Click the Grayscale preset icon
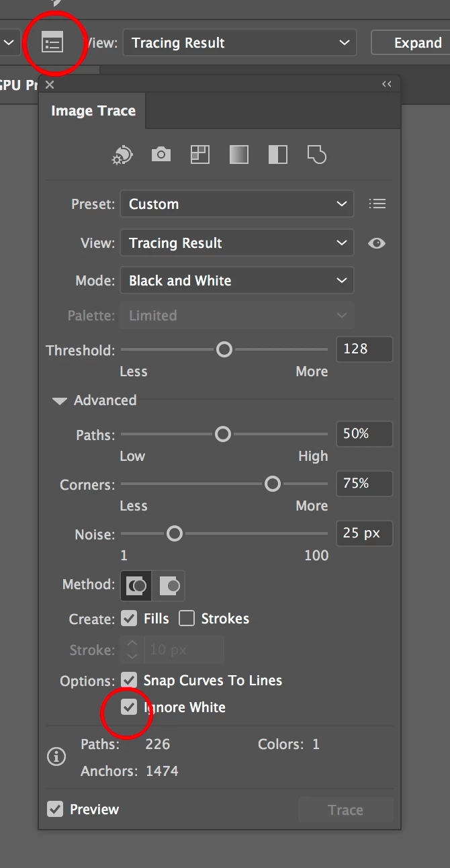The height and width of the screenshot is (868, 450). [x=238, y=155]
